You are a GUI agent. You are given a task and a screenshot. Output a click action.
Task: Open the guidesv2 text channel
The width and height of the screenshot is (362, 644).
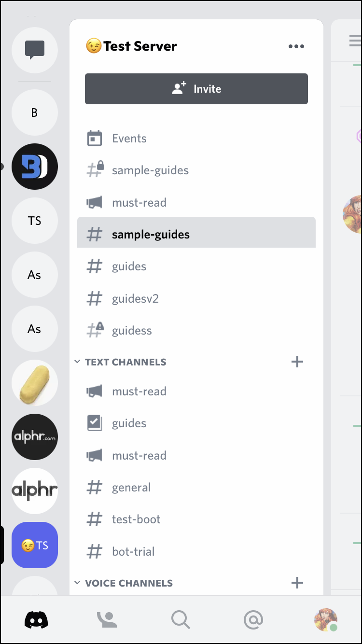point(135,299)
